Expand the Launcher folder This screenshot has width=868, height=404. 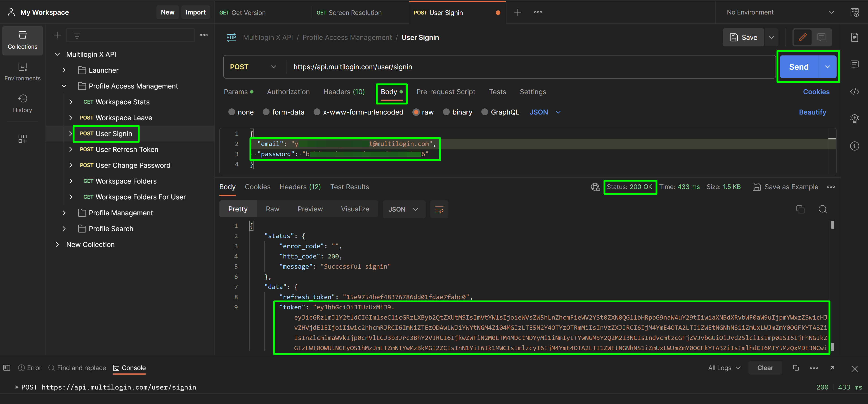point(64,70)
